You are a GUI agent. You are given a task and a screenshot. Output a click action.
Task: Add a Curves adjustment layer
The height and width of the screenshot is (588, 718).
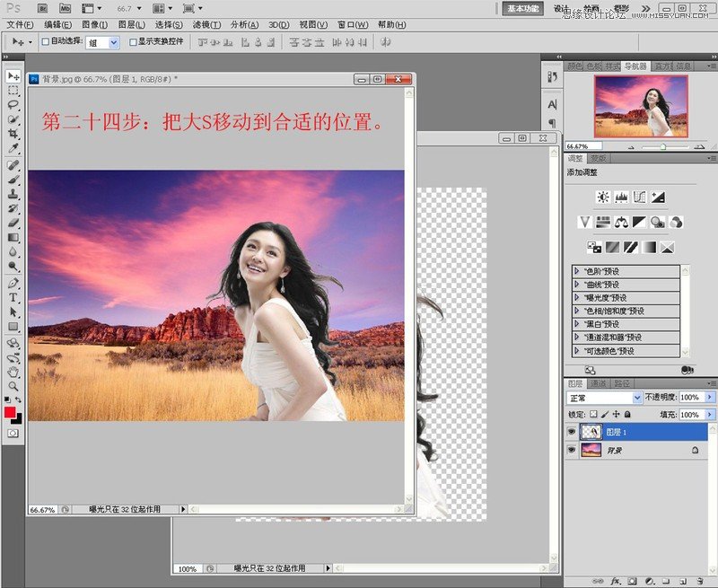[x=639, y=197]
